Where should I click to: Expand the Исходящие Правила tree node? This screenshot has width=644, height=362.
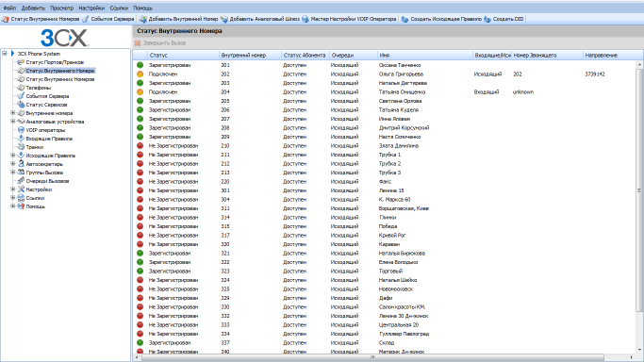coord(13,156)
